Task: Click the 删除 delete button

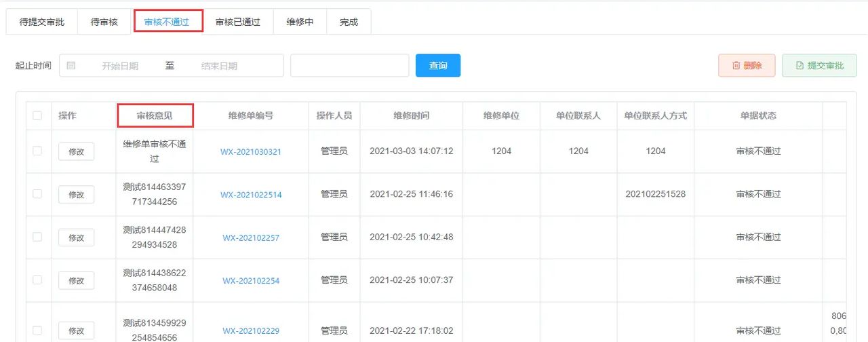Action: point(747,66)
